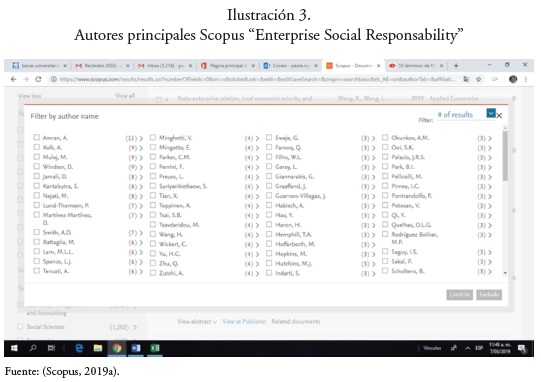Select Eweje, G. checkbox
This screenshot has height=382, width=541.
tap(269, 137)
